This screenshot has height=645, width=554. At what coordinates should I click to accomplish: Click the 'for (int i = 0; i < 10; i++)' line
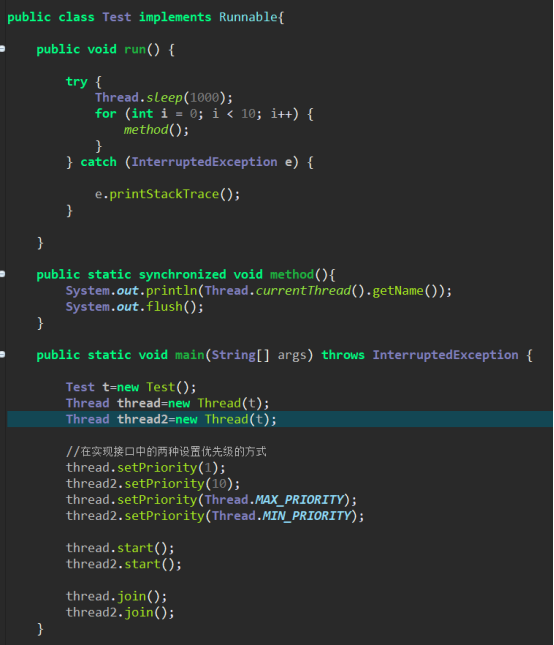click(x=204, y=114)
